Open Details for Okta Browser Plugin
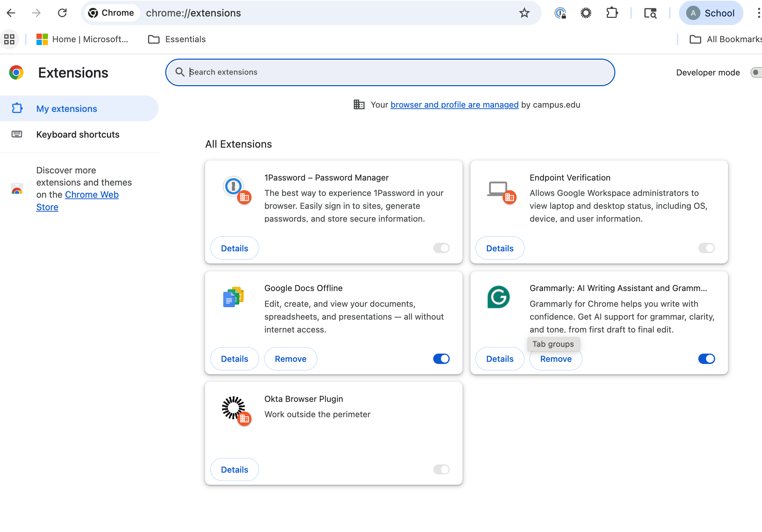762x532 pixels. [234, 469]
